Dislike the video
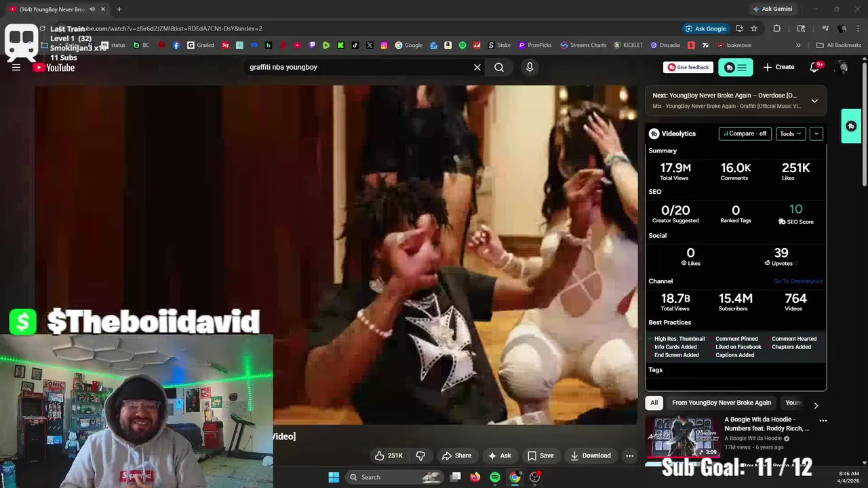The height and width of the screenshot is (488, 868). point(420,455)
